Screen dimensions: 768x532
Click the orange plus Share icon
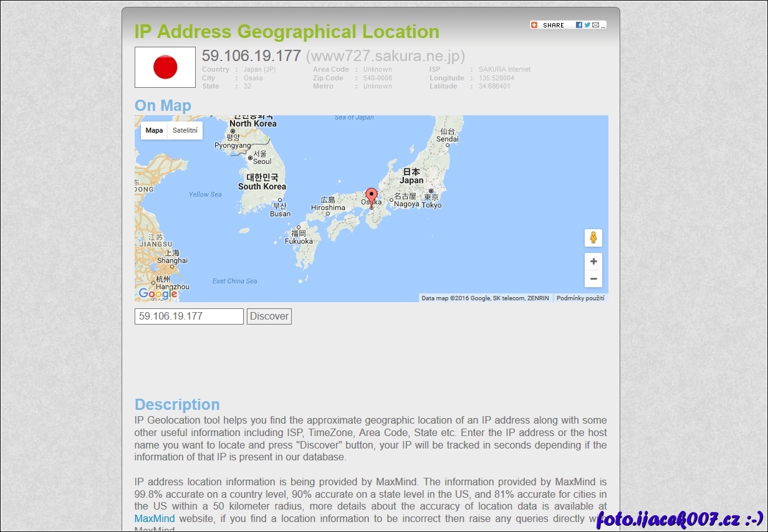pyautogui.click(x=534, y=25)
